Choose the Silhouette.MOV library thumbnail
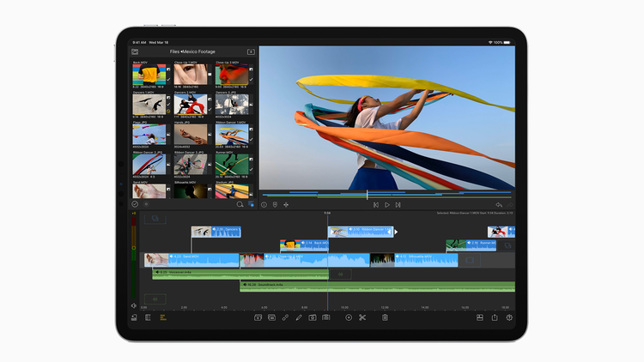This screenshot has width=644, height=362. coord(191,191)
